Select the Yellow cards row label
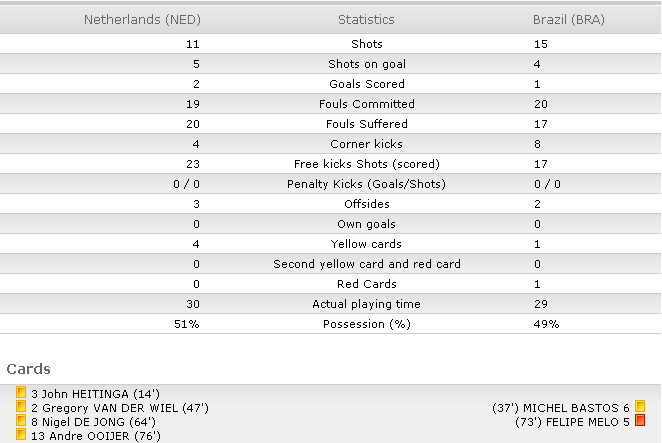This screenshot has height=443, width=662. 366,244
